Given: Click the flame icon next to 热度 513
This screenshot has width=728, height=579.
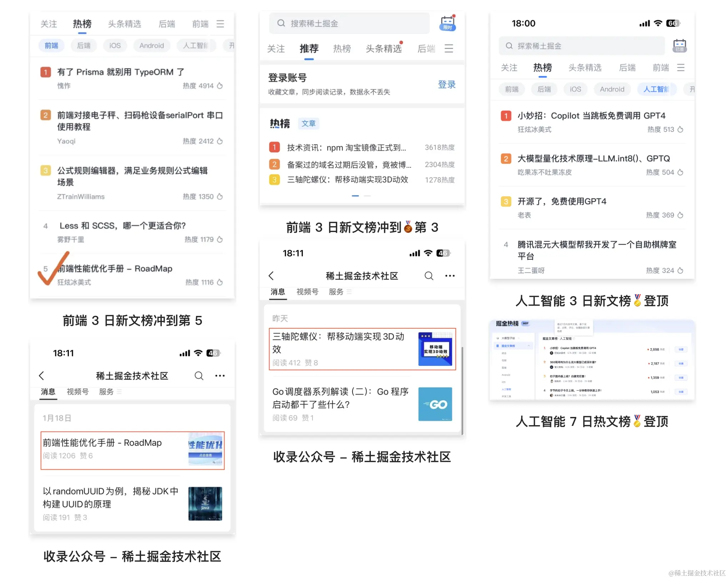Looking at the screenshot, I should click(x=680, y=129).
